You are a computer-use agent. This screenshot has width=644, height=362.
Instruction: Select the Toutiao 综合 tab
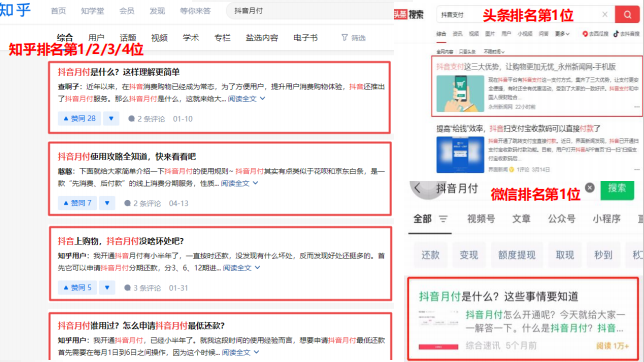[x=441, y=34]
